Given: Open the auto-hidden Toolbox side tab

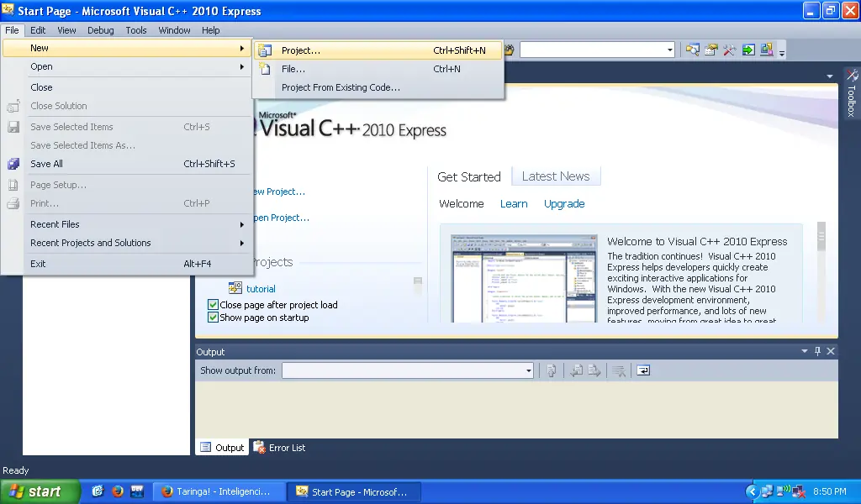Looking at the screenshot, I should coord(852,92).
